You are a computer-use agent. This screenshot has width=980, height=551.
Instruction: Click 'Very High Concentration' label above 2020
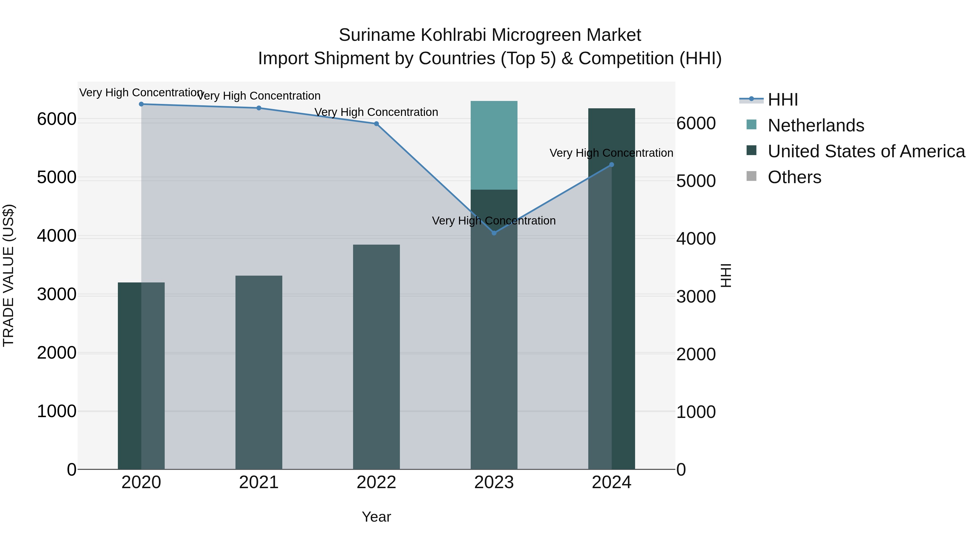pyautogui.click(x=141, y=93)
